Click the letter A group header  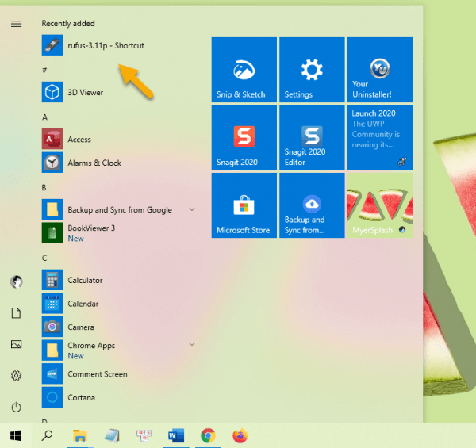(44, 117)
